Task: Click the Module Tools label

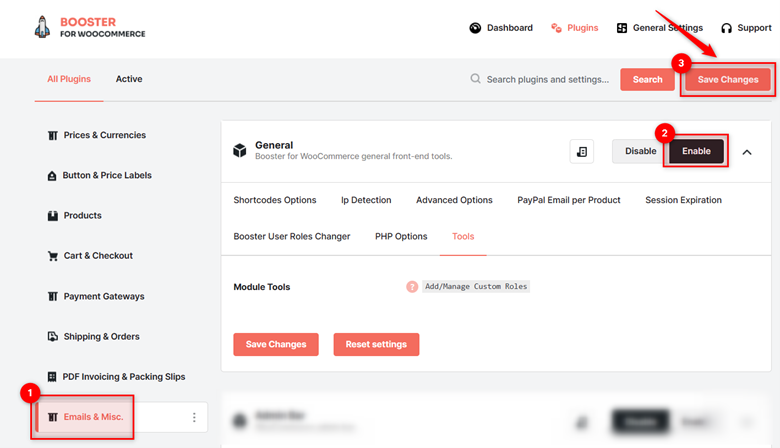Action: (x=262, y=287)
